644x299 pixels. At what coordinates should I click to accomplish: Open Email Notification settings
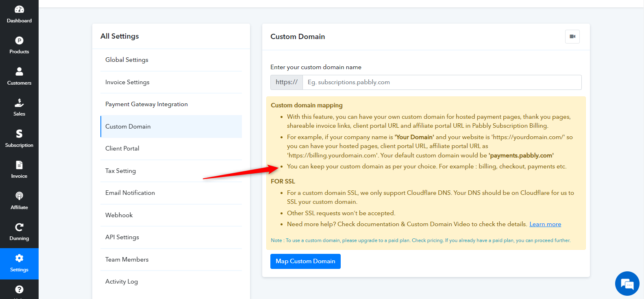[171, 193]
